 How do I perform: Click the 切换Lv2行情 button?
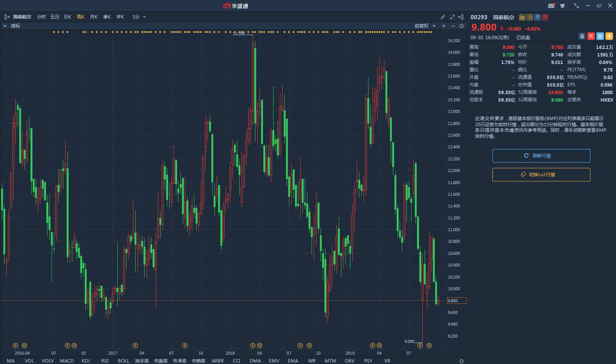point(541,175)
